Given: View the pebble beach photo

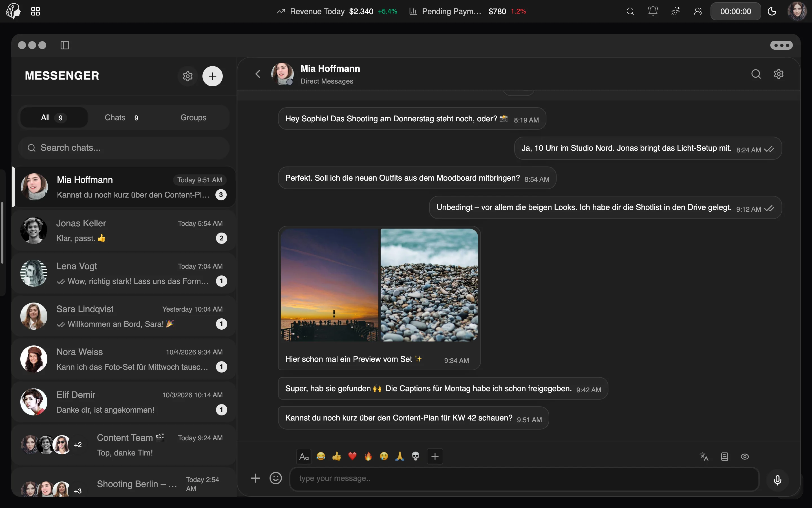Looking at the screenshot, I should [429, 285].
